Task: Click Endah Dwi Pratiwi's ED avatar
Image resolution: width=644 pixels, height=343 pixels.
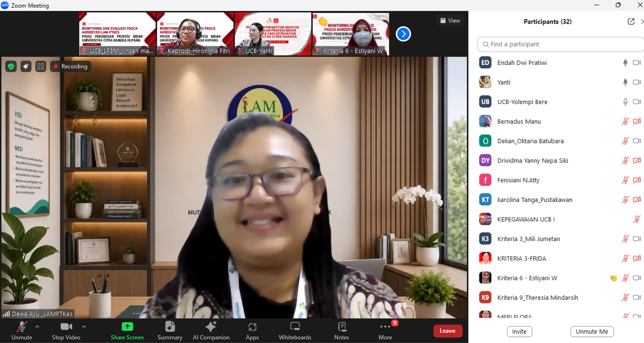Action: point(485,63)
